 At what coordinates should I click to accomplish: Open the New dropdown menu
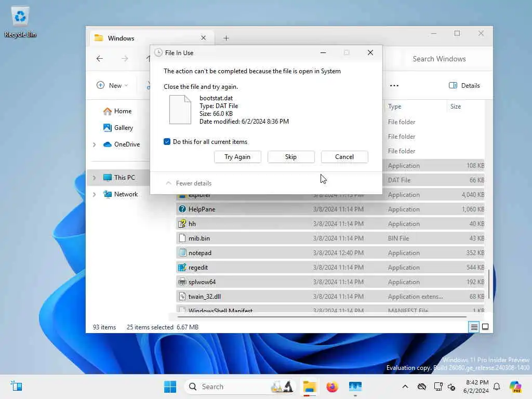click(112, 86)
